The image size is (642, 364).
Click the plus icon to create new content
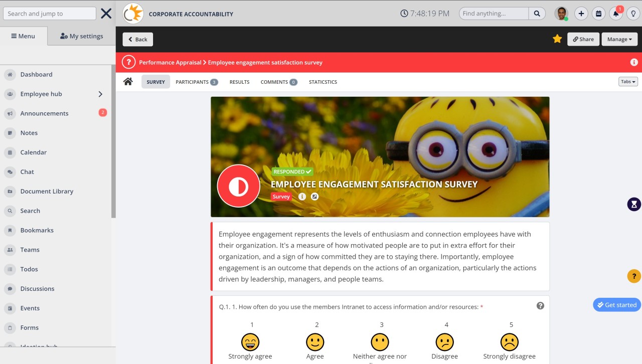pyautogui.click(x=581, y=14)
